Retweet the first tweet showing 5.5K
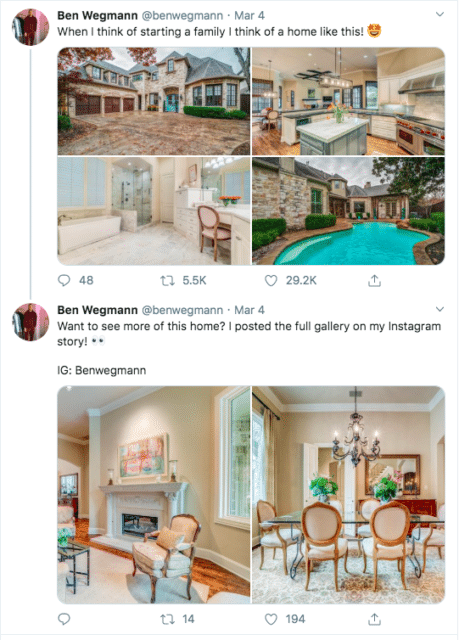 click(183, 280)
